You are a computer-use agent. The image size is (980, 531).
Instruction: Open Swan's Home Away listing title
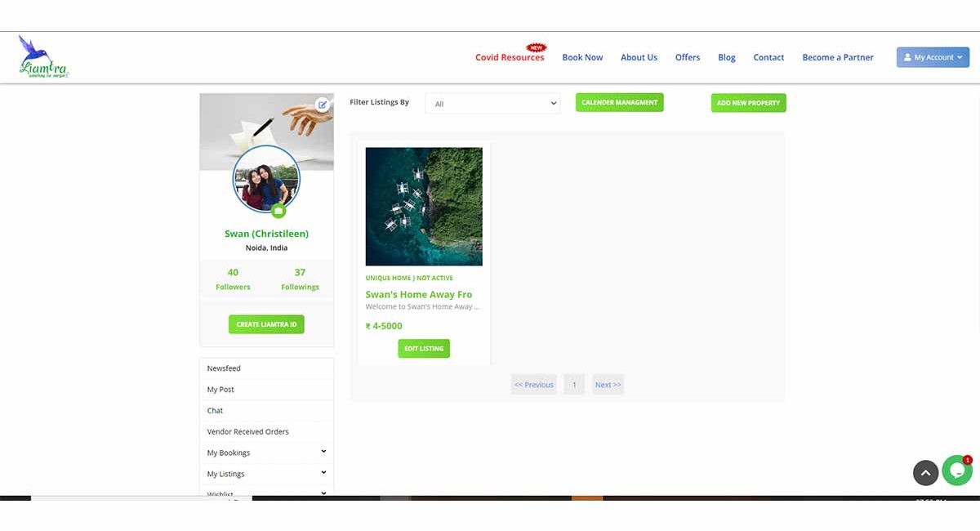(x=419, y=294)
